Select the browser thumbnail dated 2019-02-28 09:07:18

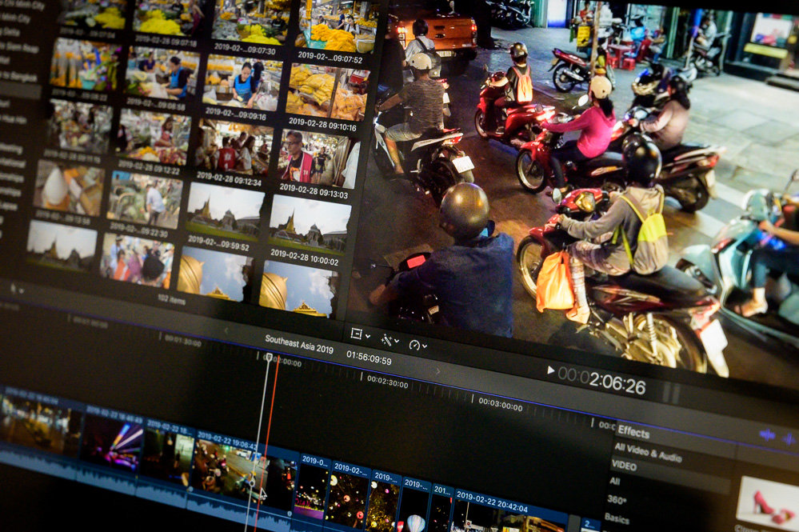click(x=169, y=17)
